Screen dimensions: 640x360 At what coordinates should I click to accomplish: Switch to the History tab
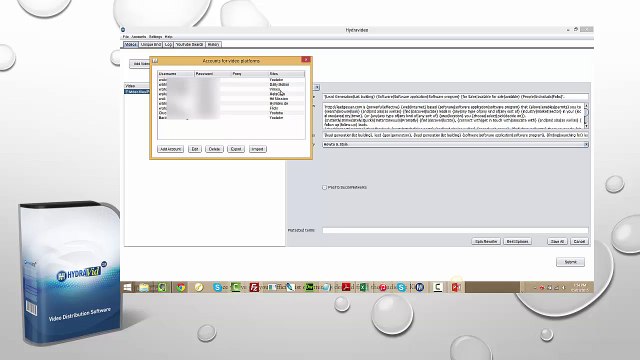point(213,44)
